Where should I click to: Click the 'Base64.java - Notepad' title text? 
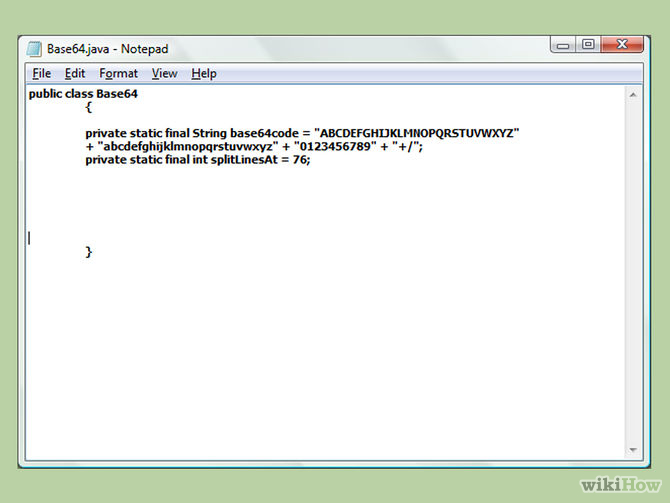[x=108, y=49]
